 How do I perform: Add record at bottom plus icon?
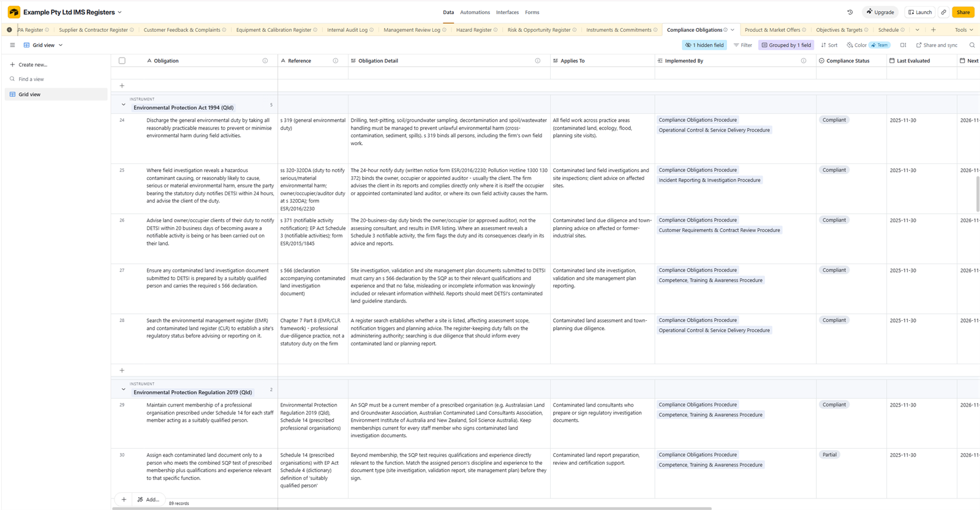[124, 500]
